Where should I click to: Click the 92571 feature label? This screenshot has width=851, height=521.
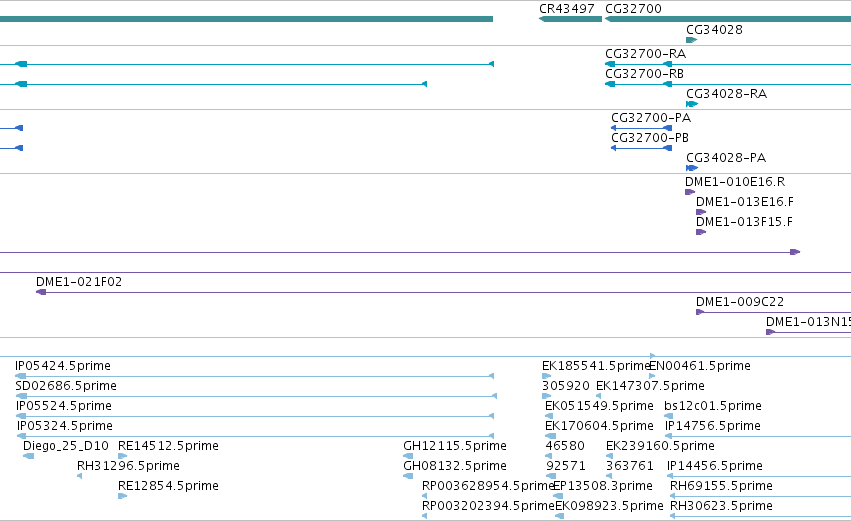click(x=566, y=466)
